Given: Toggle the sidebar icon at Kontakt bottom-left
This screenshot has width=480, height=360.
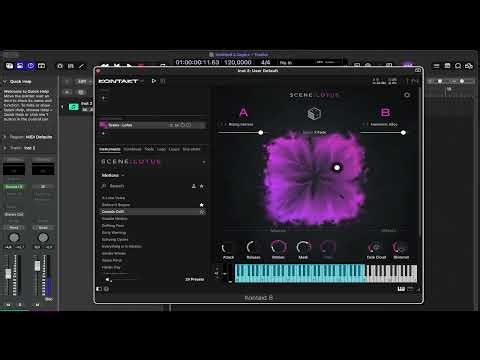Looking at the screenshot, I should point(99,289).
